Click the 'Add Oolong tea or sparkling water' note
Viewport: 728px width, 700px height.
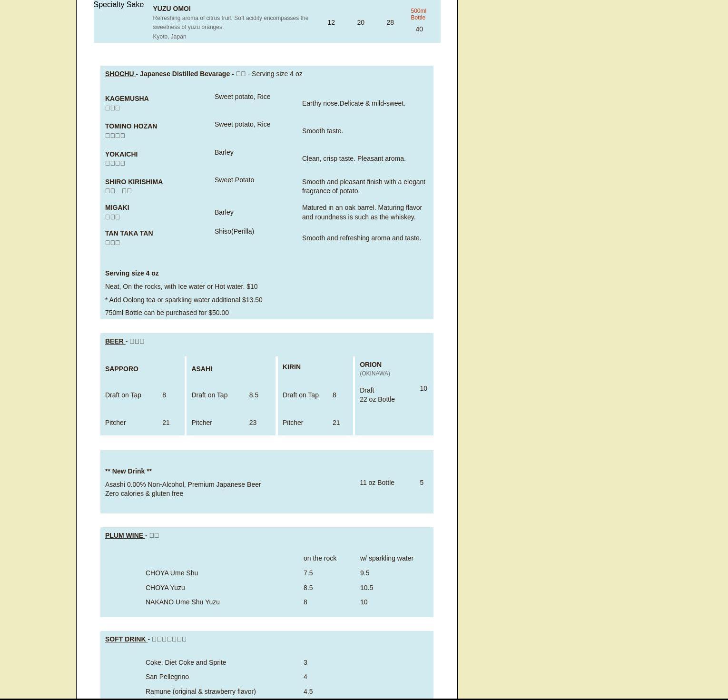184,300
